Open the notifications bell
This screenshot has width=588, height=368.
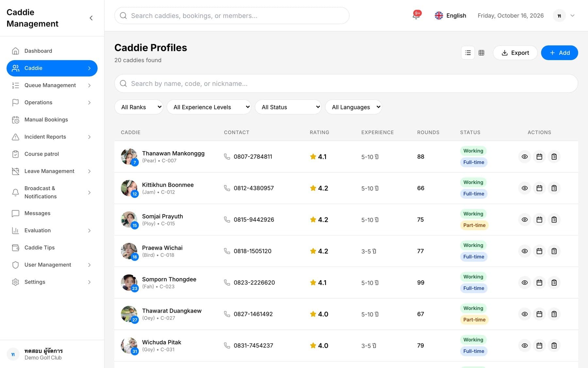[x=416, y=15]
